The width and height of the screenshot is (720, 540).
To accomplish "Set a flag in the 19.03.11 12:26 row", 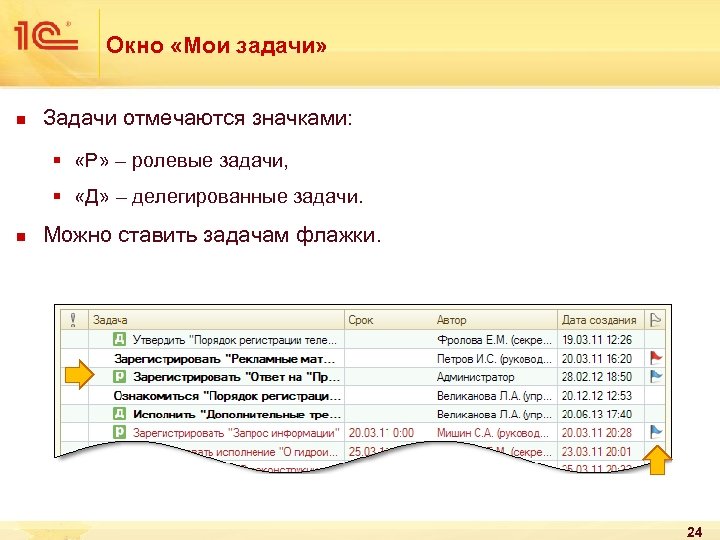I will pyautogui.click(x=655, y=340).
